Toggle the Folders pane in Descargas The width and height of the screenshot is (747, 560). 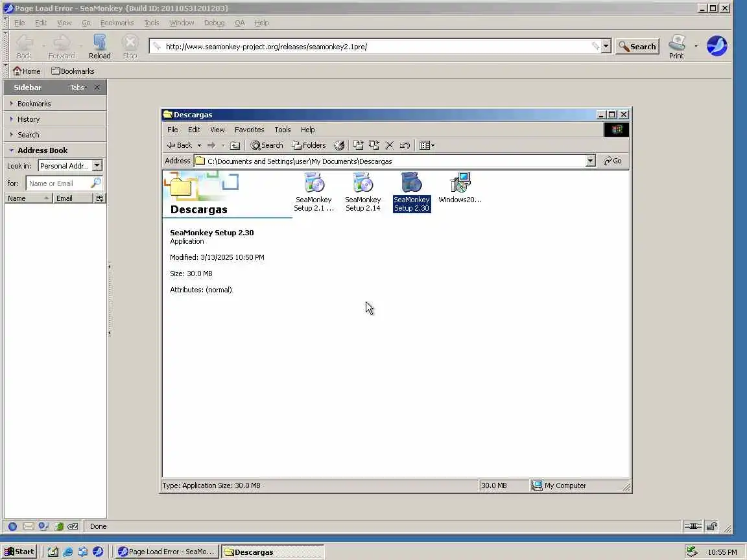309,145
